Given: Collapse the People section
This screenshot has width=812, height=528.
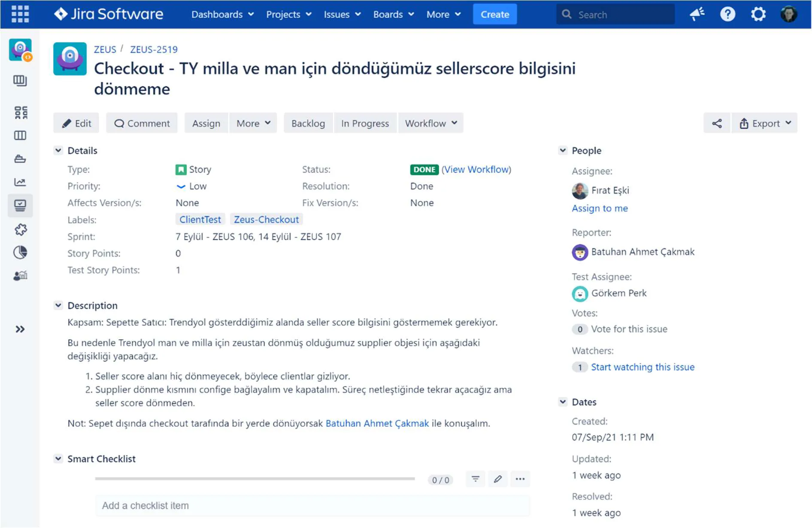Looking at the screenshot, I should click(563, 150).
